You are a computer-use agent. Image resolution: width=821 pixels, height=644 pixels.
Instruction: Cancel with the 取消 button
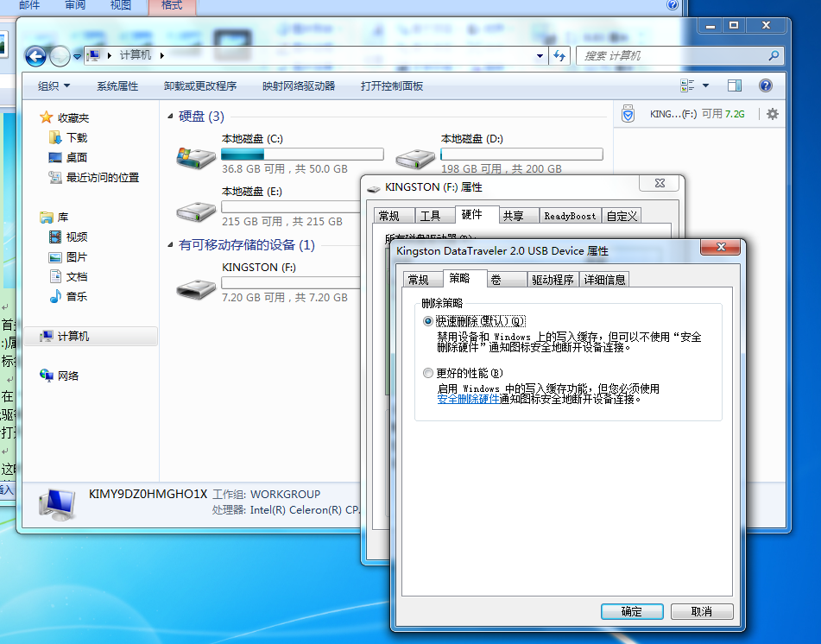point(702,611)
